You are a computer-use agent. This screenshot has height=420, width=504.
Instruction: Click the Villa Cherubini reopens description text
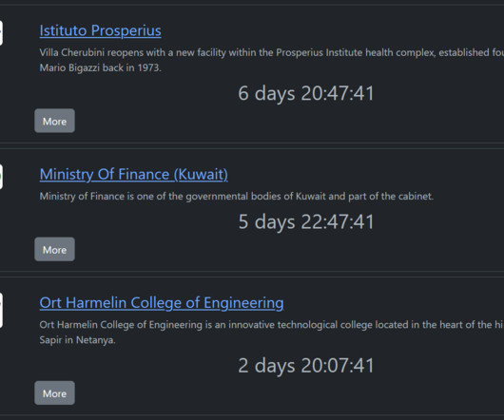(x=272, y=52)
